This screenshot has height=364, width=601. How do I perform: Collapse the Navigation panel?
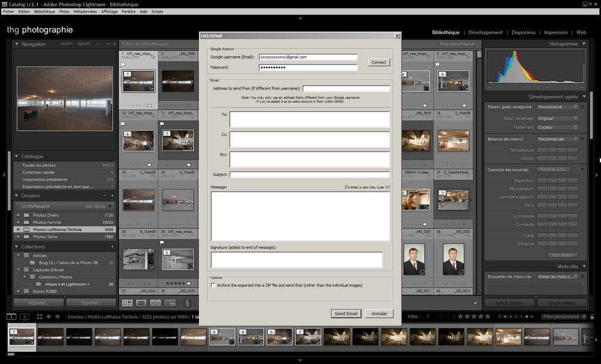point(17,44)
